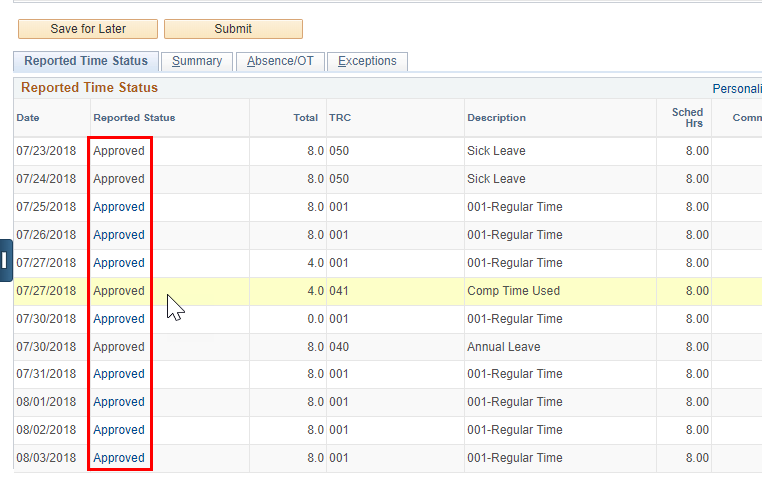Select the 0.0 total value
This screenshot has height=477, width=762.
coord(315,319)
